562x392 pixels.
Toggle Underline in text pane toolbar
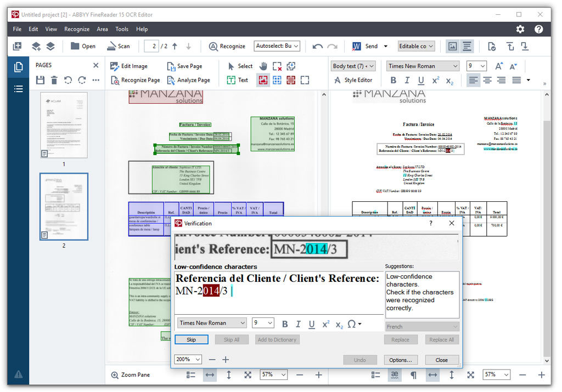421,80
